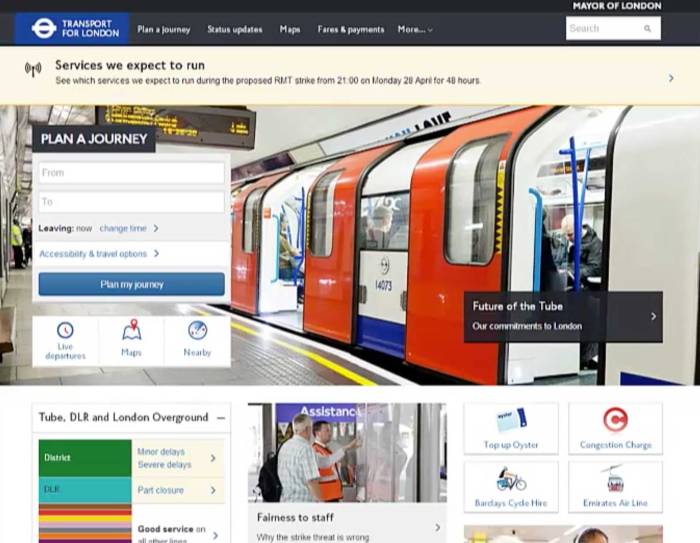Image resolution: width=700 pixels, height=543 pixels.
Task: Expand Accessibility & travel options
Action: [99, 254]
